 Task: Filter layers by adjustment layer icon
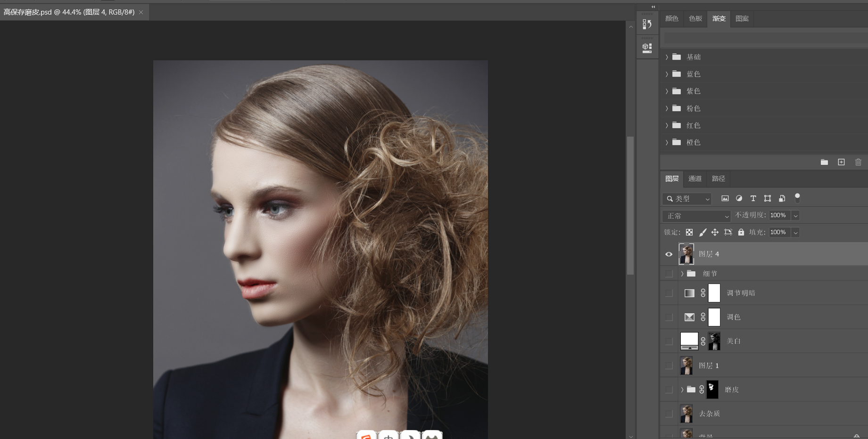[x=739, y=199]
